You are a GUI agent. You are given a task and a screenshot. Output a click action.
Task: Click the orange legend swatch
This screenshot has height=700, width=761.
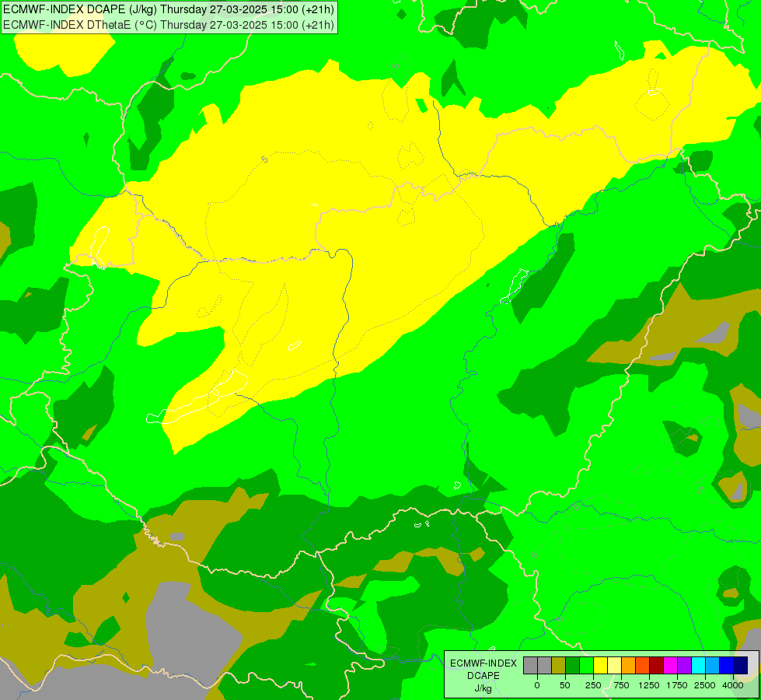tap(629, 666)
